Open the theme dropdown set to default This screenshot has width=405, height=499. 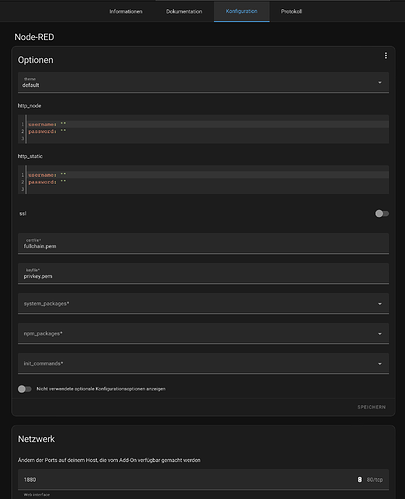click(x=203, y=82)
